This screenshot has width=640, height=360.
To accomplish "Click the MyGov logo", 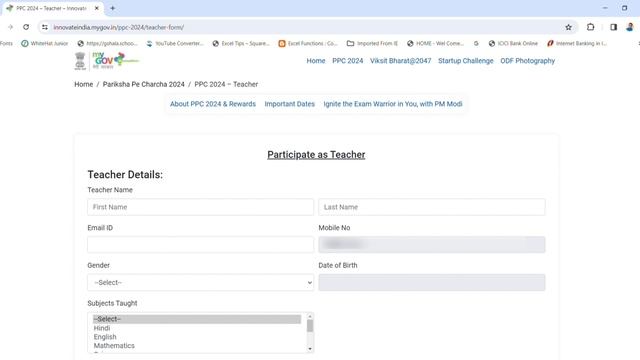I will click(x=116, y=60).
